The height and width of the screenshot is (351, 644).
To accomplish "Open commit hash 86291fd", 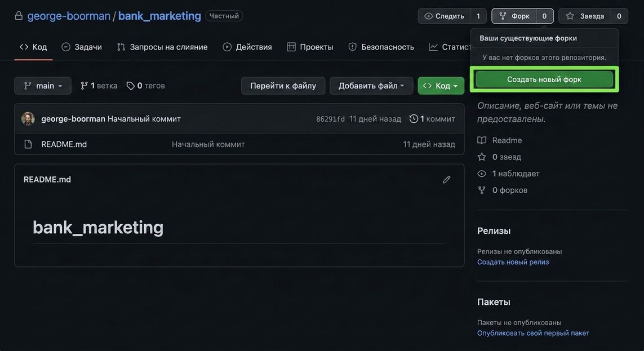I will 330,119.
